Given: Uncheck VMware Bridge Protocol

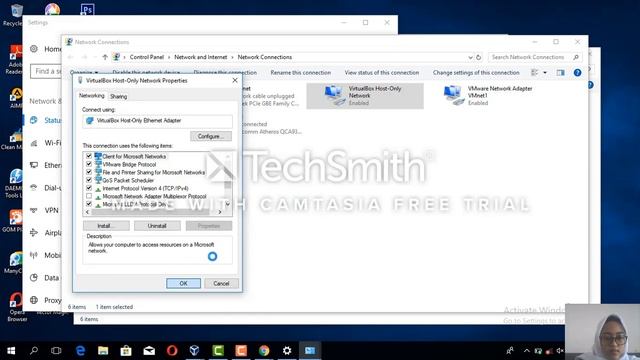Looking at the screenshot, I should [x=89, y=164].
